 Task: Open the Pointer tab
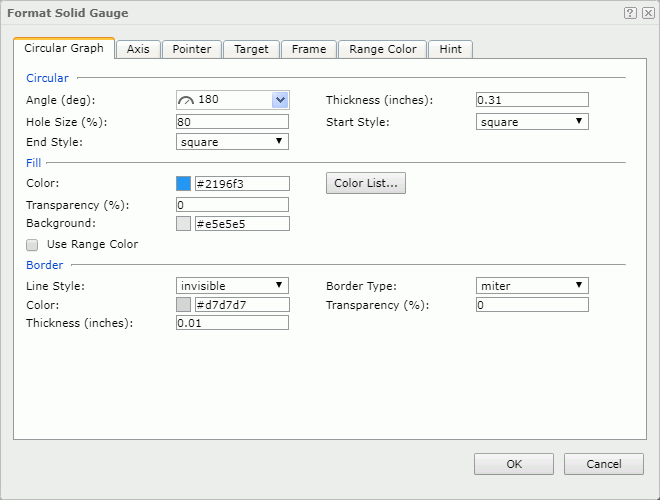(191, 49)
